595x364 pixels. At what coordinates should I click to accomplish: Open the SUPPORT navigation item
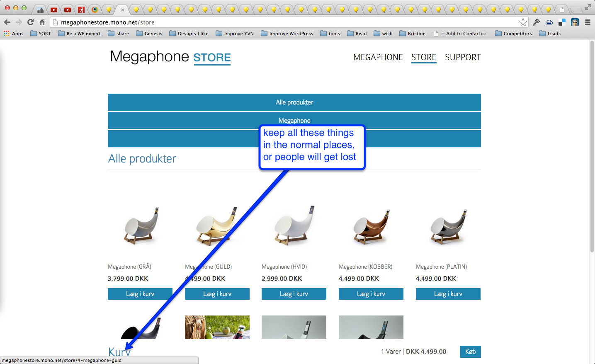coord(463,57)
